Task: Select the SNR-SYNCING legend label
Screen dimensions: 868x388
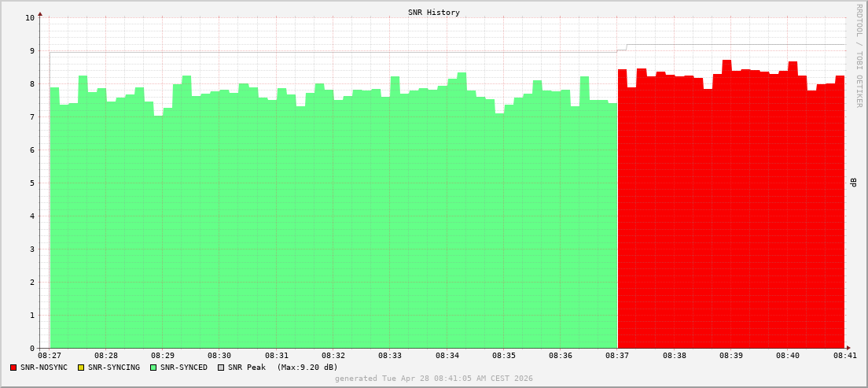Action: [113, 368]
